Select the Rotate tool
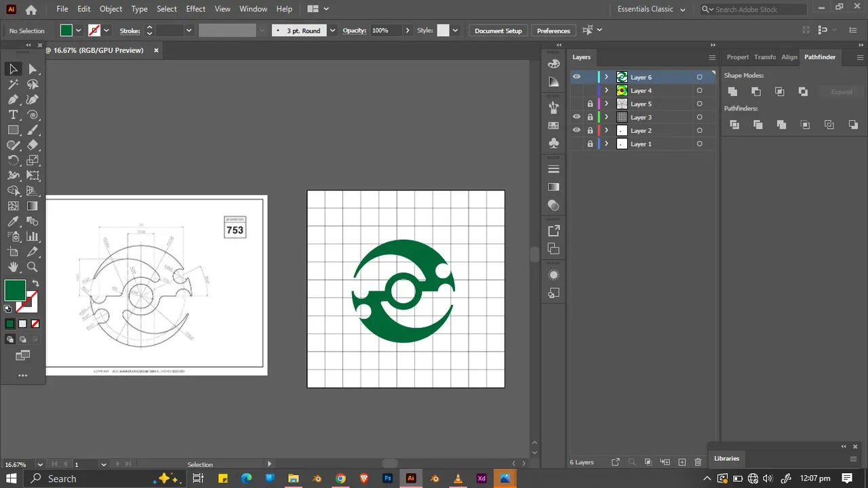 pyautogui.click(x=13, y=161)
